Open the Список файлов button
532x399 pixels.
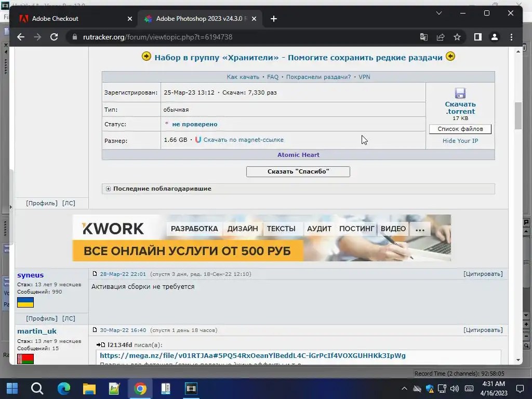[x=460, y=129]
